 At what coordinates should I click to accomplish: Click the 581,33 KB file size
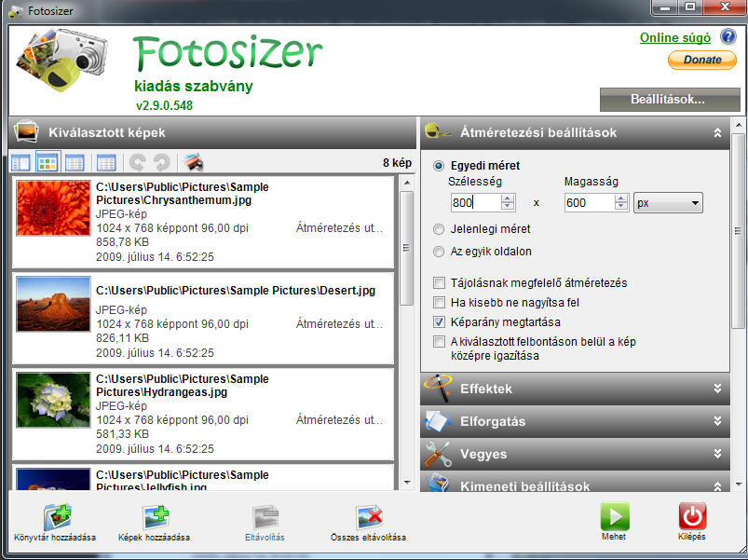pyautogui.click(x=123, y=434)
